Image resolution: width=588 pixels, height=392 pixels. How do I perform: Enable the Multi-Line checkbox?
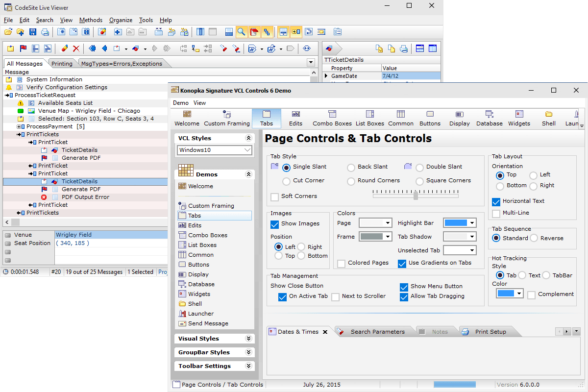click(496, 213)
